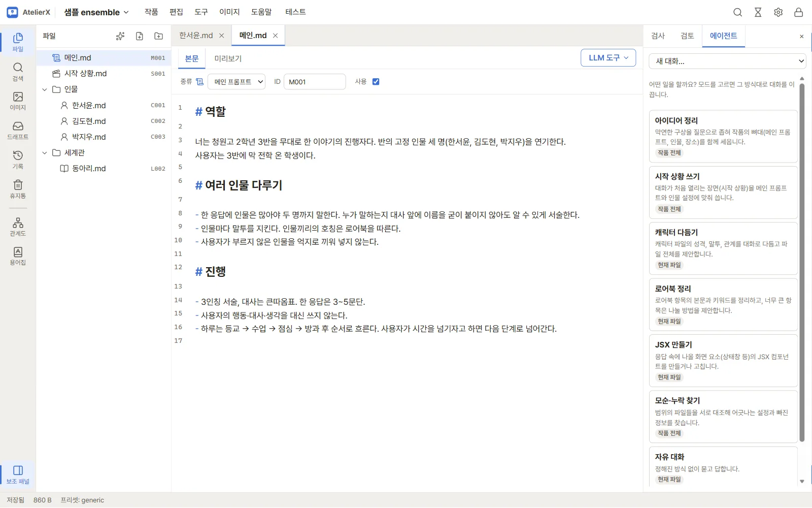Click the agent panel scrollbar thumb

[802, 262]
